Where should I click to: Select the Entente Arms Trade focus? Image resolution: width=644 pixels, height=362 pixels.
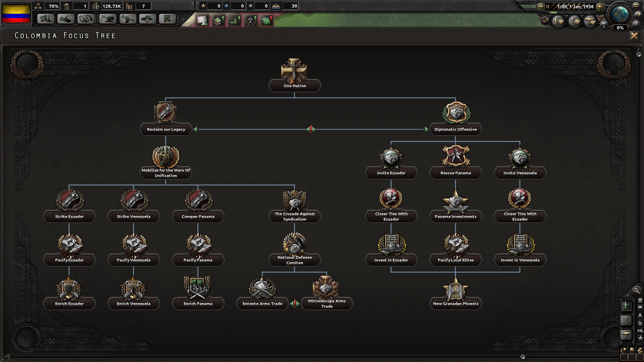tap(262, 294)
